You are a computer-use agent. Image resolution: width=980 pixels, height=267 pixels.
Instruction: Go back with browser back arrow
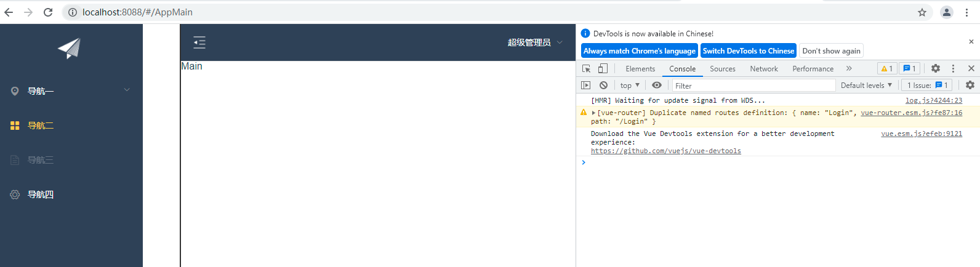pyautogui.click(x=9, y=12)
